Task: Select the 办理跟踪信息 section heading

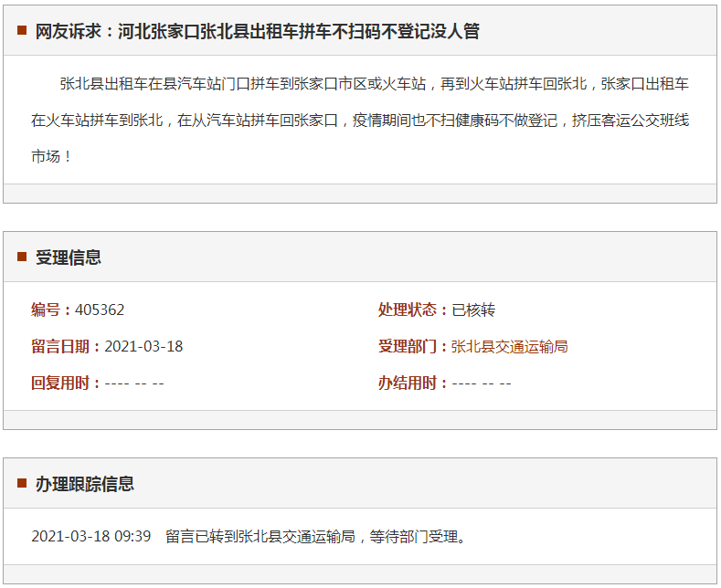Action: [x=85, y=484]
